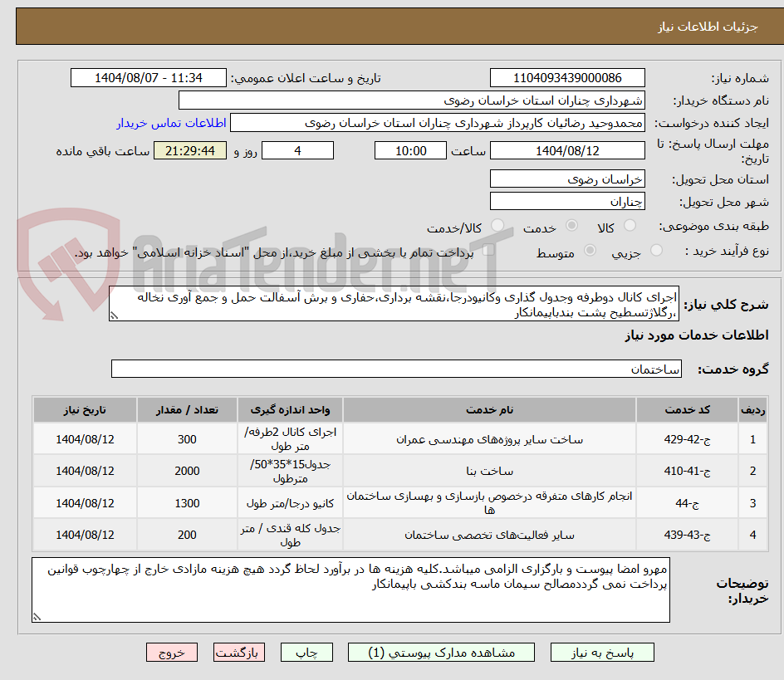This screenshot has width=784, height=680.
Task: Click the remaining days field showing 4
Action: 297,150
